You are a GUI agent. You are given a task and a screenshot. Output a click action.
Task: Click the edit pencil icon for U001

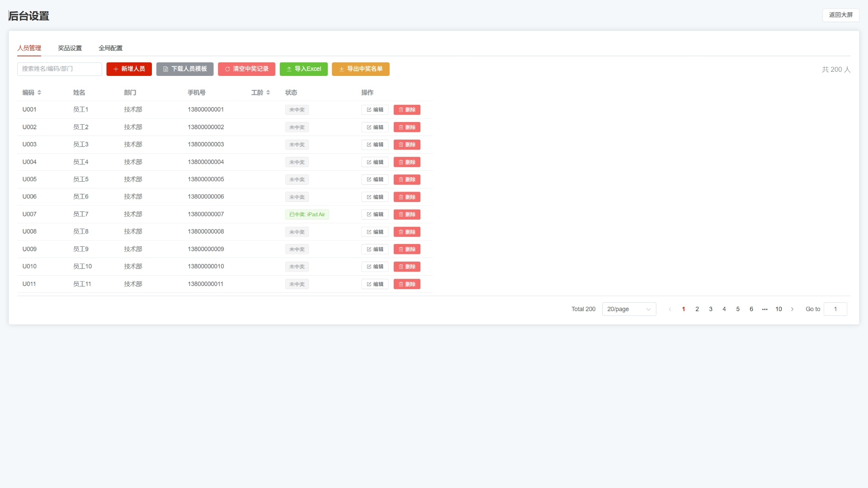tap(369, 110)
